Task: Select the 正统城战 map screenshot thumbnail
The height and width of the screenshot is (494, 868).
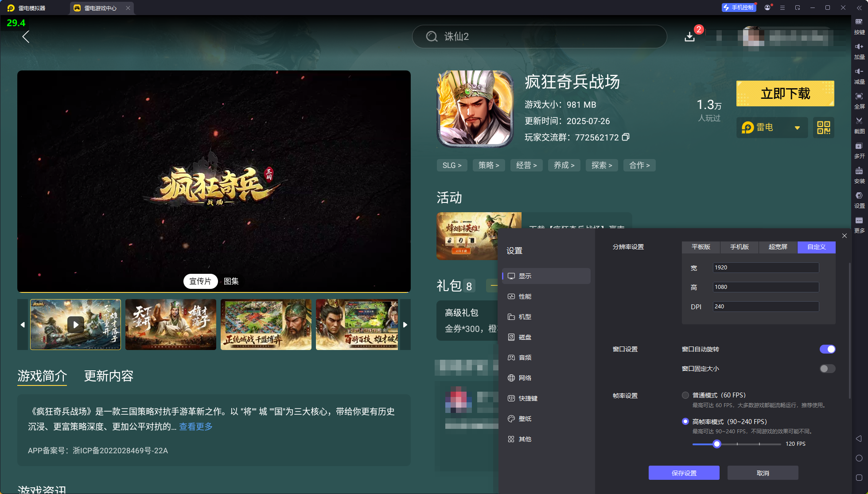Action: click(x=266, y=324)
